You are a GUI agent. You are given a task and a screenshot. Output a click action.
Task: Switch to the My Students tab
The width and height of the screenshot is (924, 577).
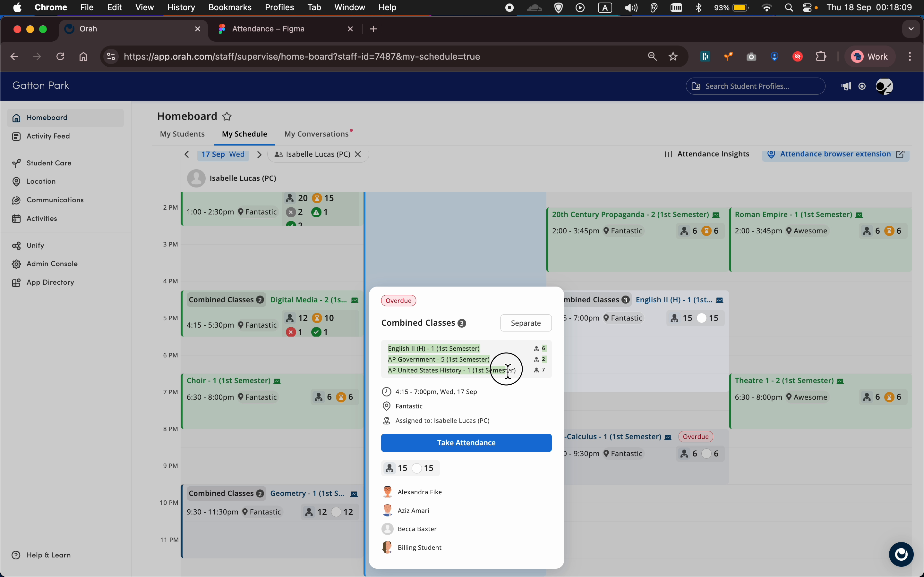(x=182, y=134)
